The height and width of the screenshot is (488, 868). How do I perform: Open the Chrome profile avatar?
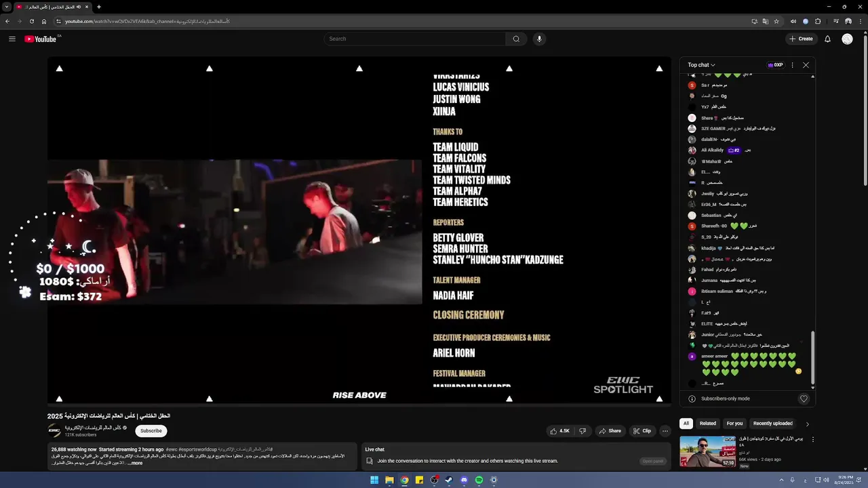click(848, 21)
